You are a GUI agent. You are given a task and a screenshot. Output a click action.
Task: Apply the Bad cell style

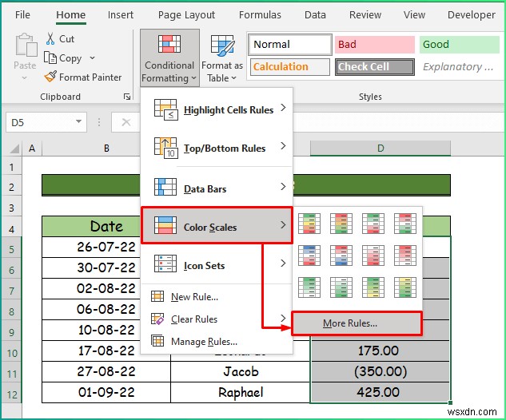pos(375,45)
